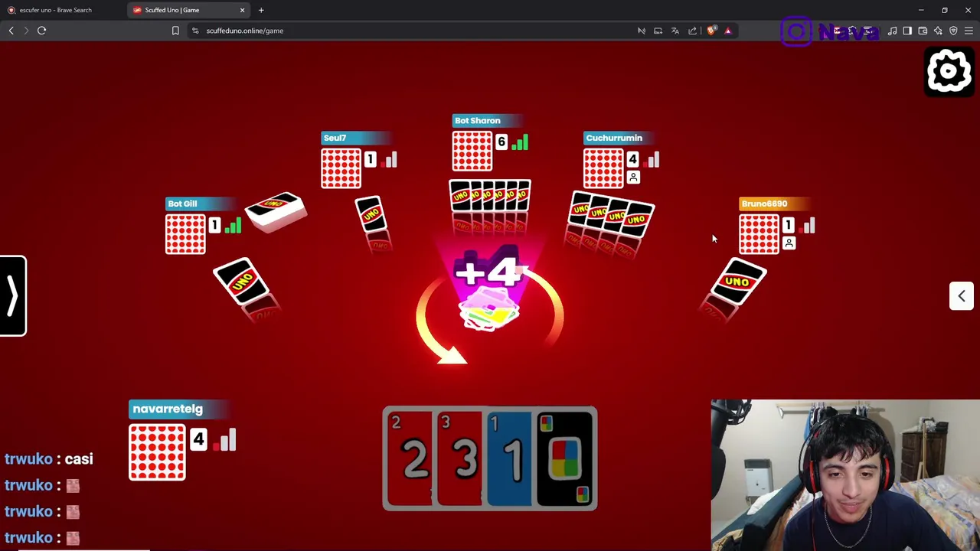Viewport: 980px width, 551px height.
Task: Select the Scuffed Uno Game tab
Action: coord(184,10)
